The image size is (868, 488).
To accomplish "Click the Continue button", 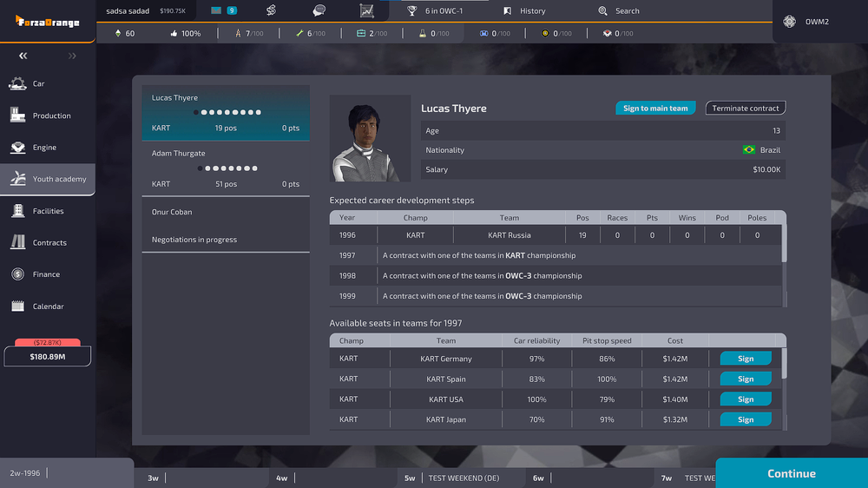I will [x=792, y=473].
